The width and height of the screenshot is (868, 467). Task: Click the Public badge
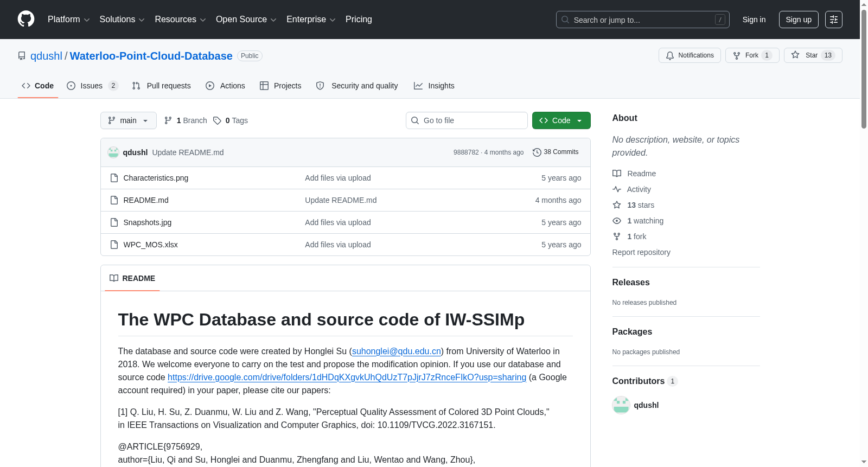(250, 56)
